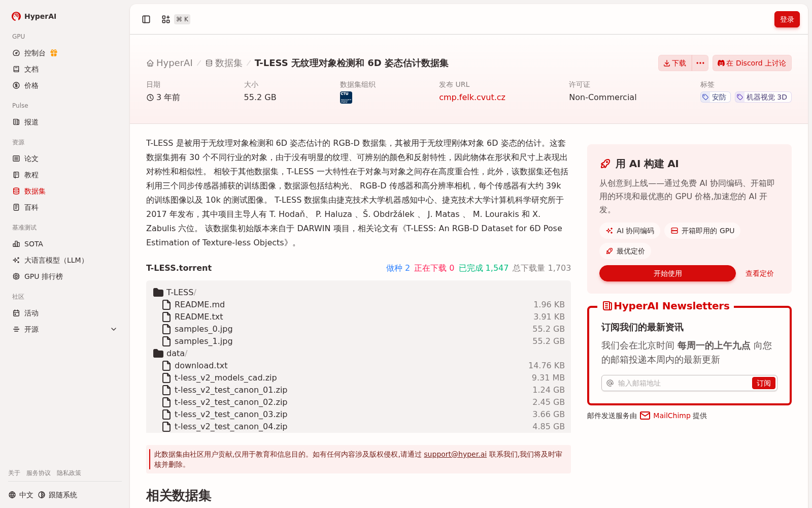
Task: Click 在 Discord 上讨论 button
Action: pyautogui.click(x=752, y=63)
